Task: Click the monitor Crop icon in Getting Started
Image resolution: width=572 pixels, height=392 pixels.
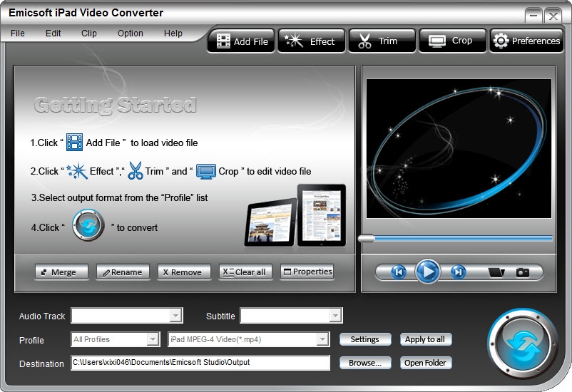Action: pos(205,171)
